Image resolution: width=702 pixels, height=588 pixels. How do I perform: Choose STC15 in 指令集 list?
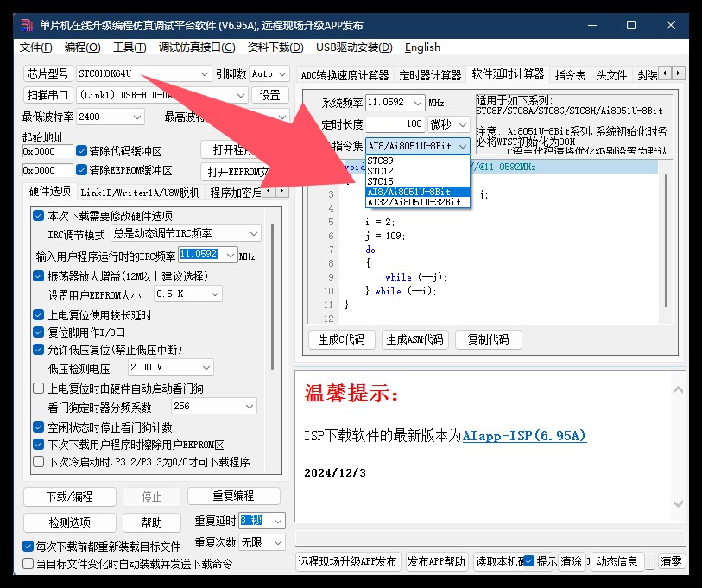click(418, 181)
